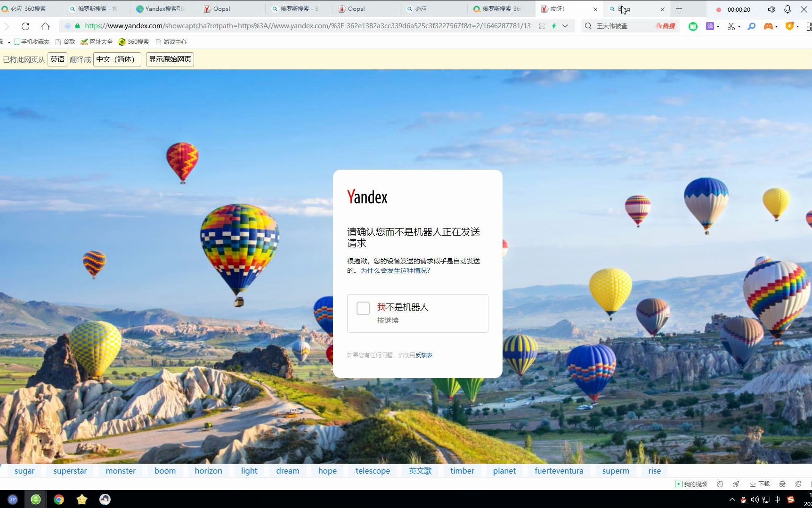Click the green lightning speed-mode icon
The height and width of the screenshot is (508, 812).
(554, 26)
